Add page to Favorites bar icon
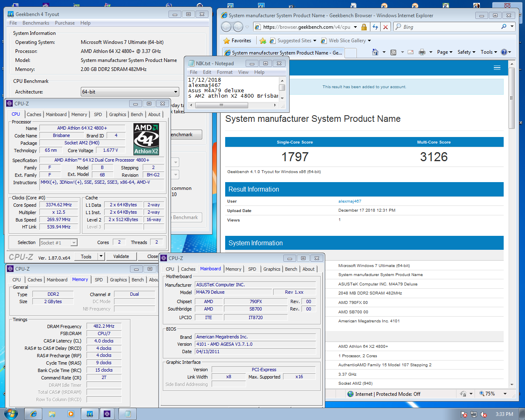The height and width of the screenshot is (420, 525). 263,41
